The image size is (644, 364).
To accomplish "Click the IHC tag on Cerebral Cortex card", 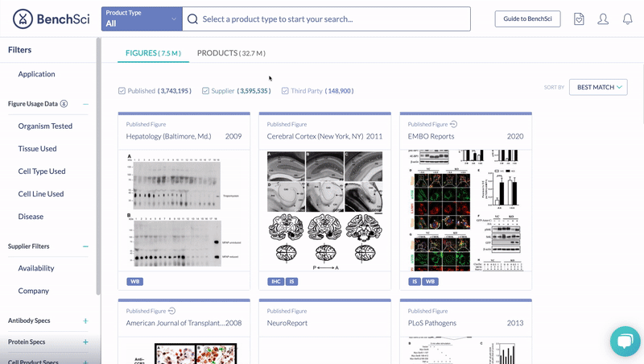I will point(275,281).
